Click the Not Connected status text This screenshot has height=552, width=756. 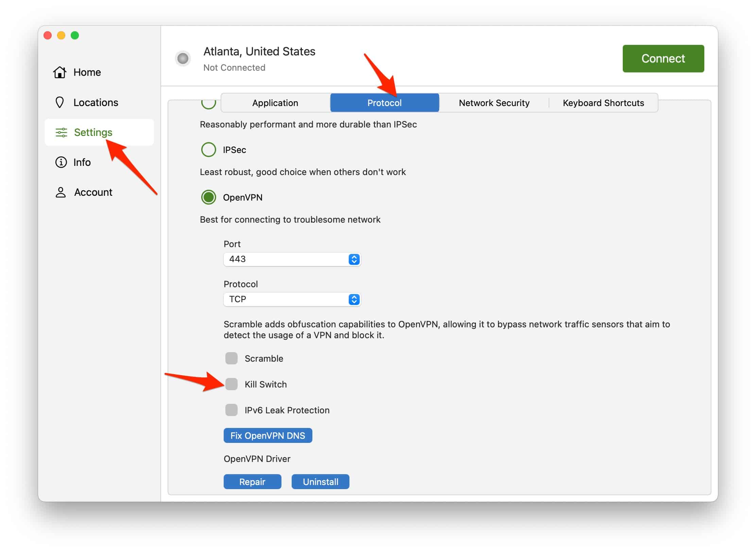coord(234,68)
